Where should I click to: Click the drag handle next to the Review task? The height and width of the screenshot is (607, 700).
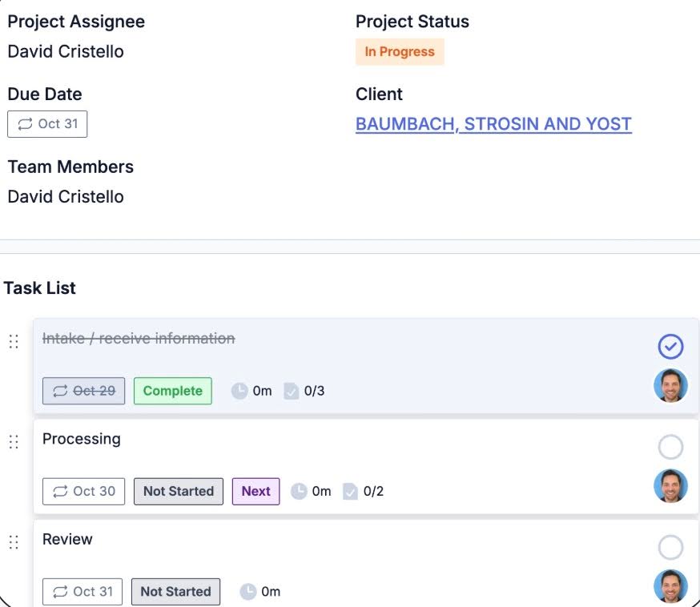tap(14, 542)
